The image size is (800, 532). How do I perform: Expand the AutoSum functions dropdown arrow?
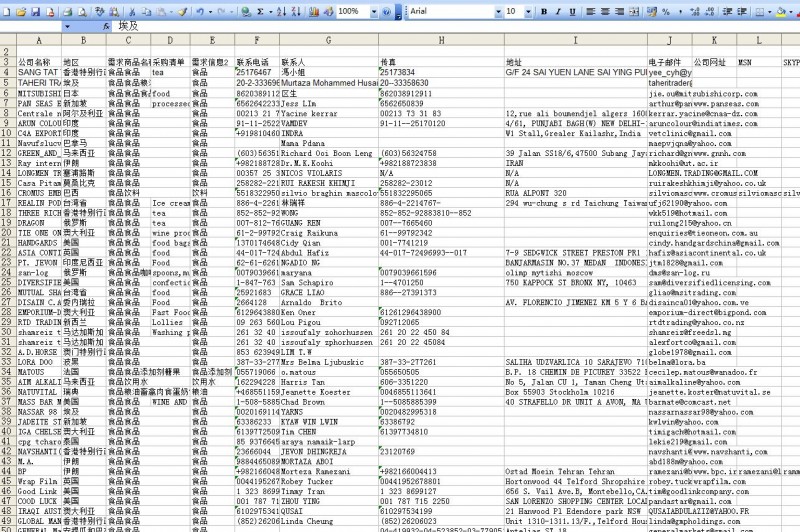click(x=270, y=12)
